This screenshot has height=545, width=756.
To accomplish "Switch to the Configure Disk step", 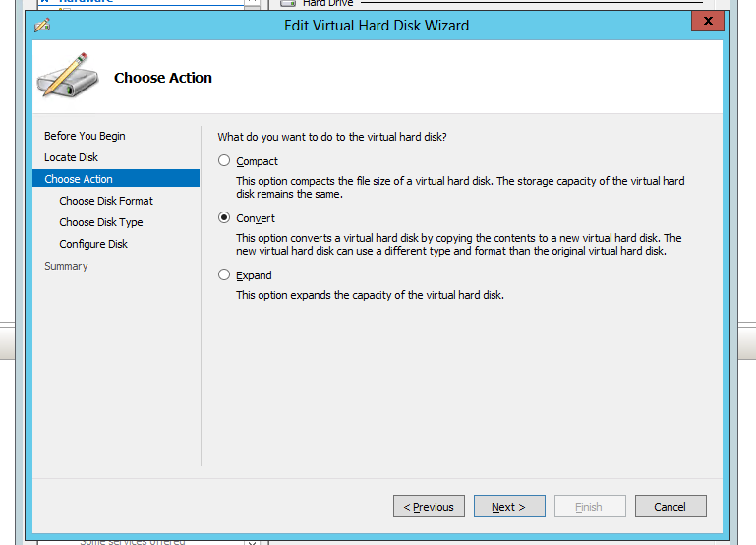I will pos(93,244).
